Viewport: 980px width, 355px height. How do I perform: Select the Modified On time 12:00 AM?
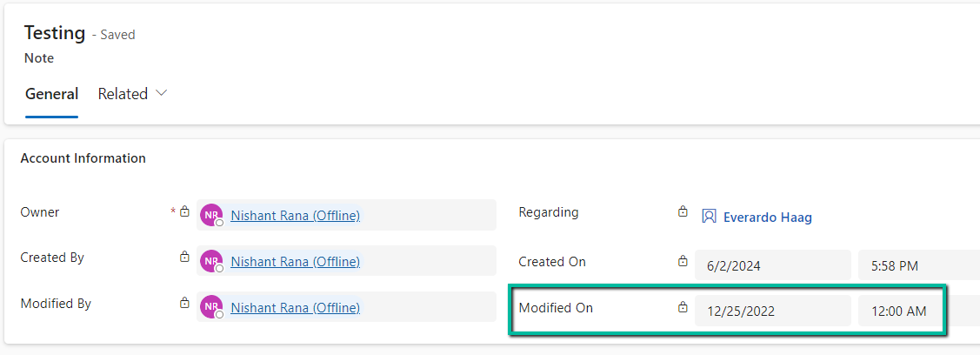[x=899, y=311]
